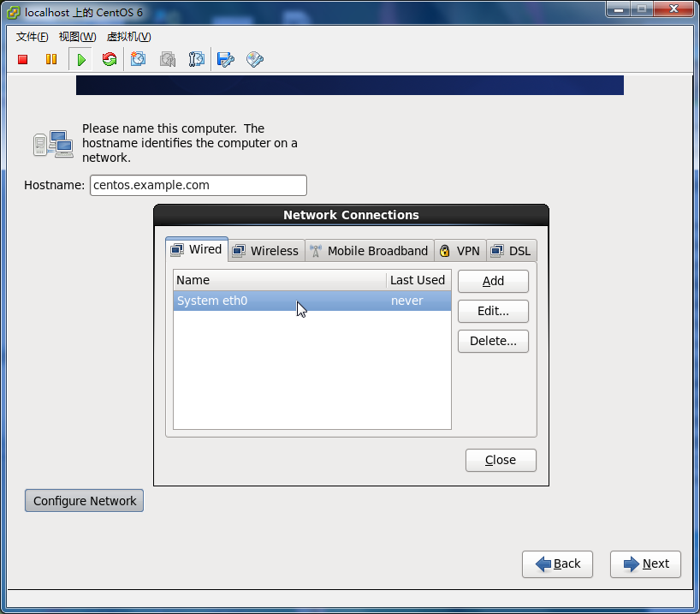The width and height of the screenshot is (700, 614).
Task: Close the Network Connections dialog
Action: 501,460
